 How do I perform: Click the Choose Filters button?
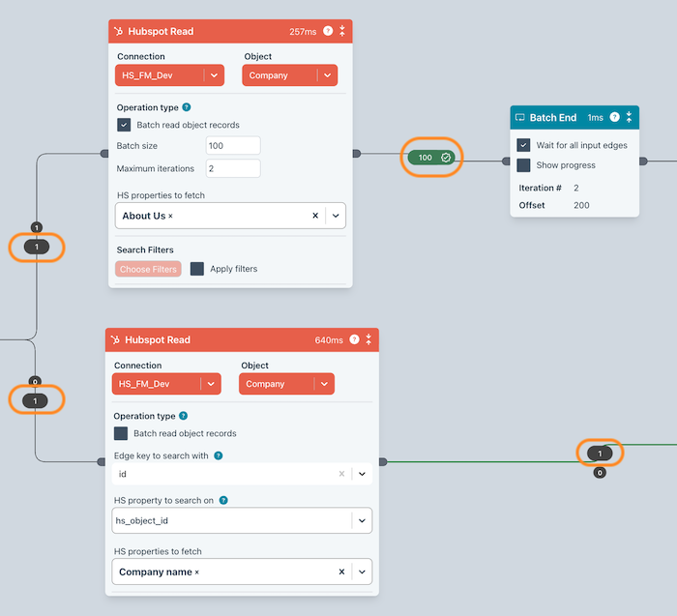148,269
